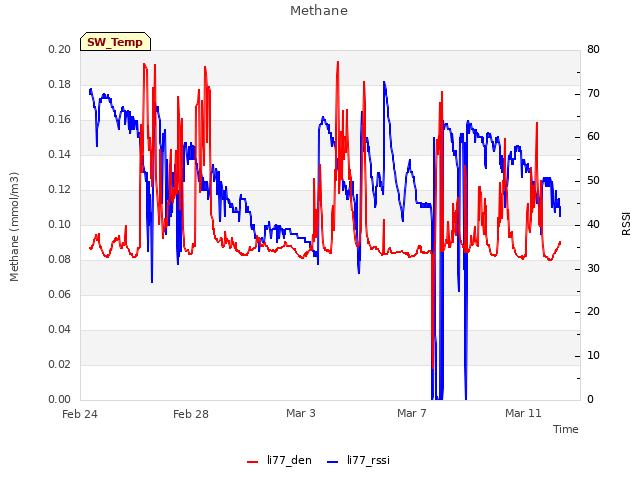Click the 0.14 methane axis value

(60, 154)
